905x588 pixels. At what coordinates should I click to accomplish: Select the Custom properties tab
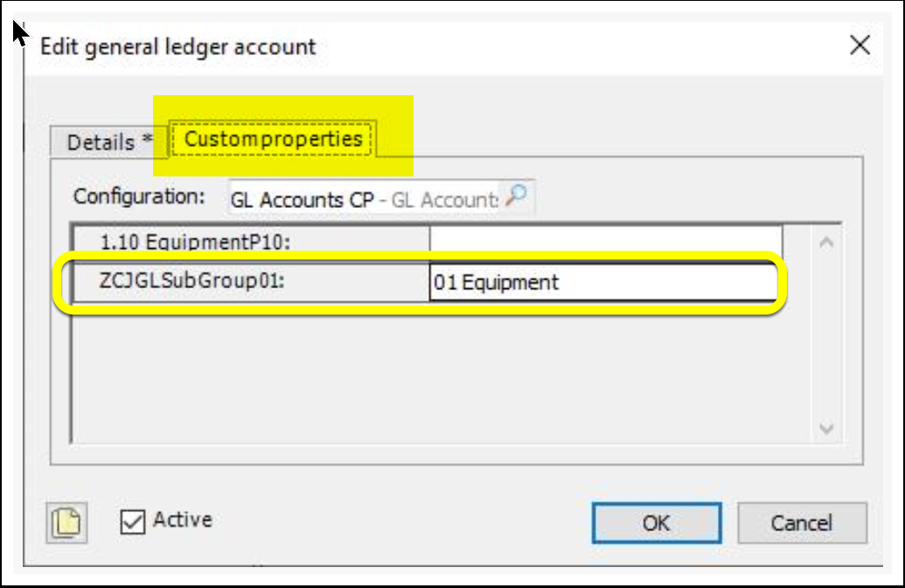(273, 139)
